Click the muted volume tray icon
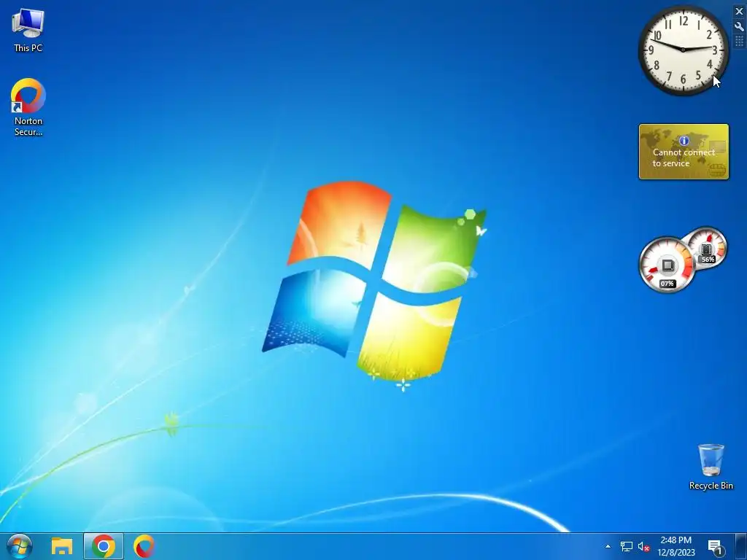 (643, 547)
